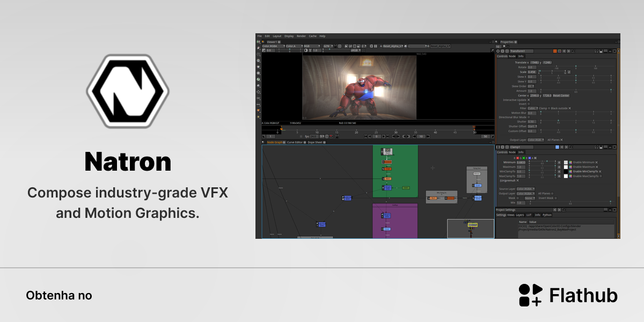644x322 pixels.
Task: Click the Flathub logo
Action: [x=568, y=295]
